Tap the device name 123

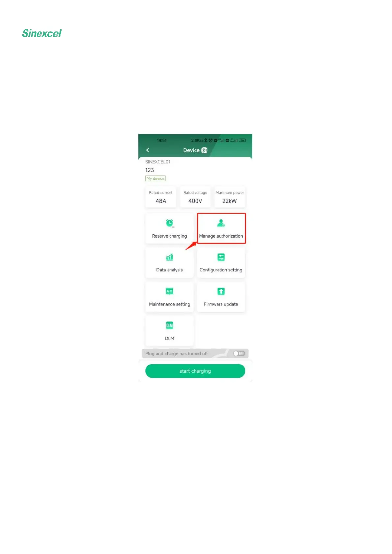150,170
